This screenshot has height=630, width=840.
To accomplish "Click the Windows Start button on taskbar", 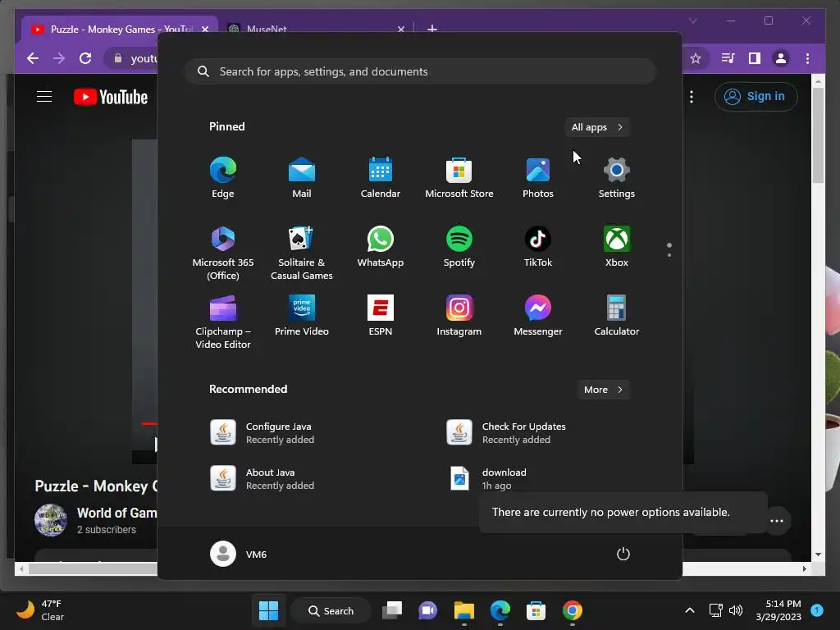I will pyautogui.click(x=268, y=610).
